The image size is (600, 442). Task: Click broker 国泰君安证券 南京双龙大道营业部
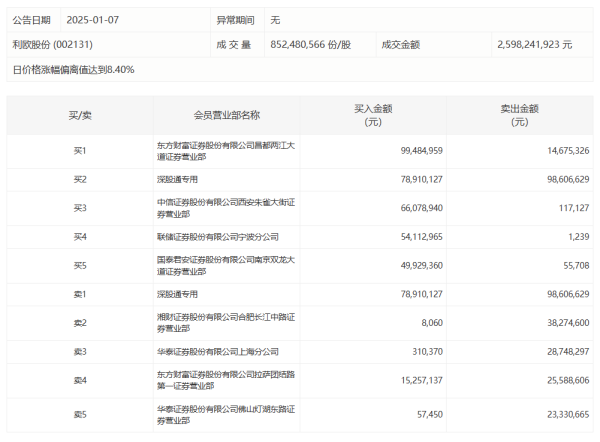tap(226, 266)
